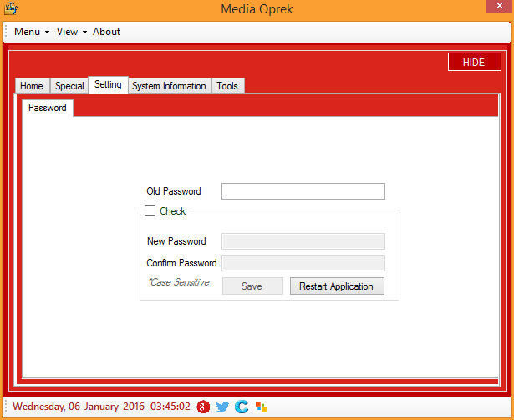The width and height of the screenshot is (514, 420).
Task: Select the Setting tab
Action: click(108, 84)
